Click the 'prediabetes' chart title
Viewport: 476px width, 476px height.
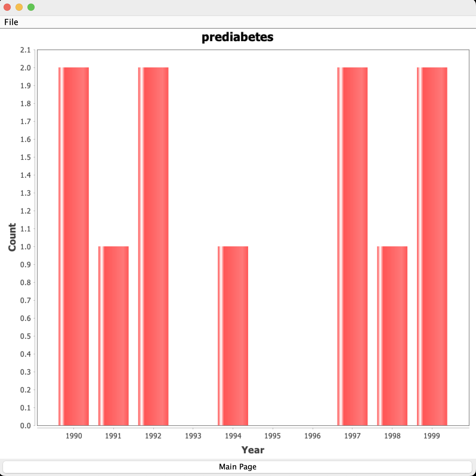[238, 37]
